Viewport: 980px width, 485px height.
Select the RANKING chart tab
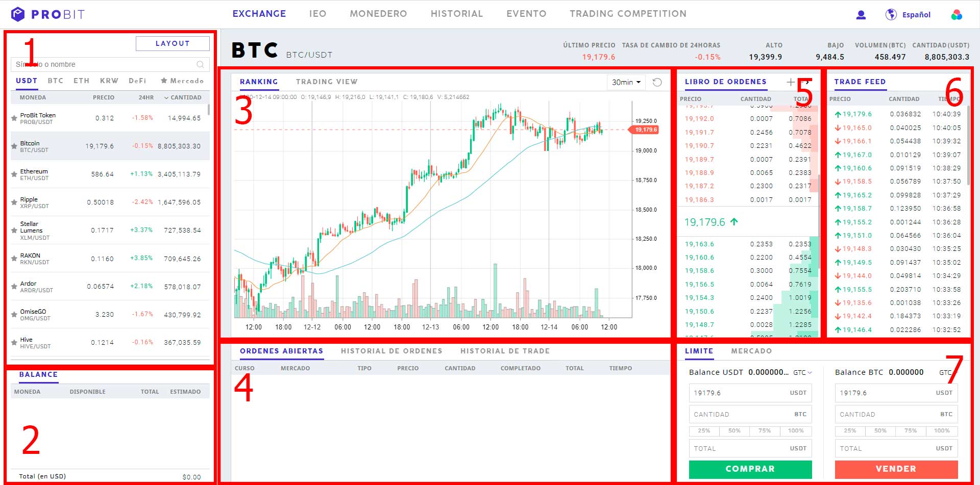tap(259, 82)
